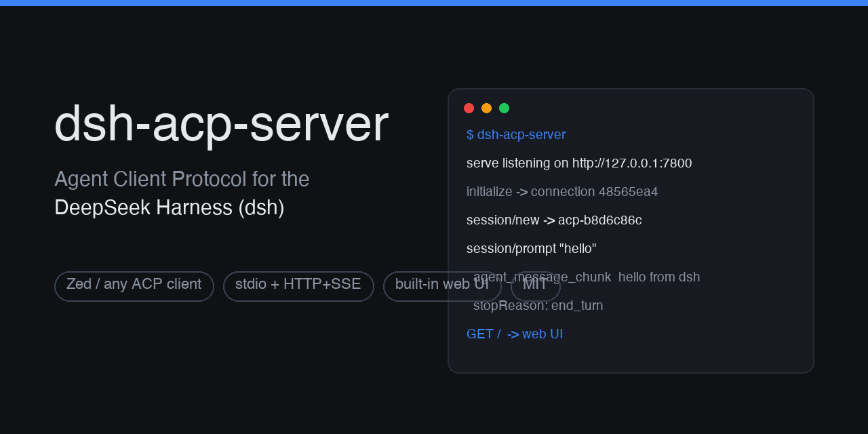Click the 'session/prompt "hello"' line
The height and width of the screenshot is (434, 868).
[532, 249]
